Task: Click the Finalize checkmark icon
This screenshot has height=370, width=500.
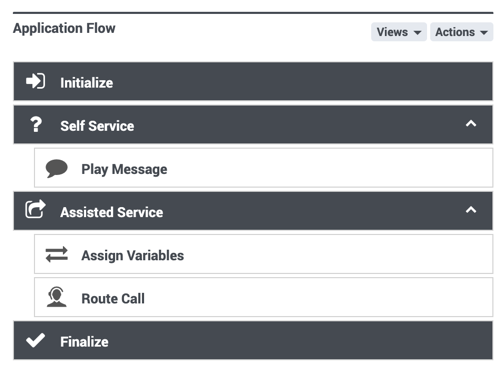Action: pos(36,340)
